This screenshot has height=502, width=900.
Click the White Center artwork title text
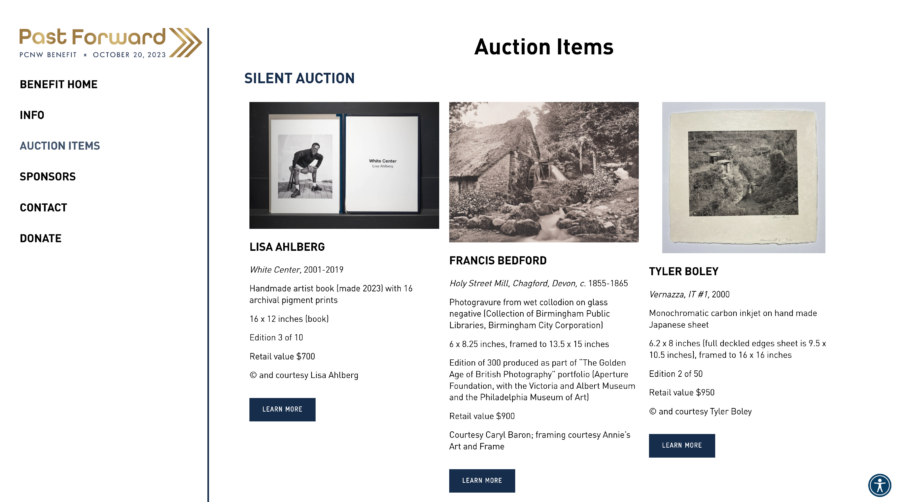coord(273,270)
